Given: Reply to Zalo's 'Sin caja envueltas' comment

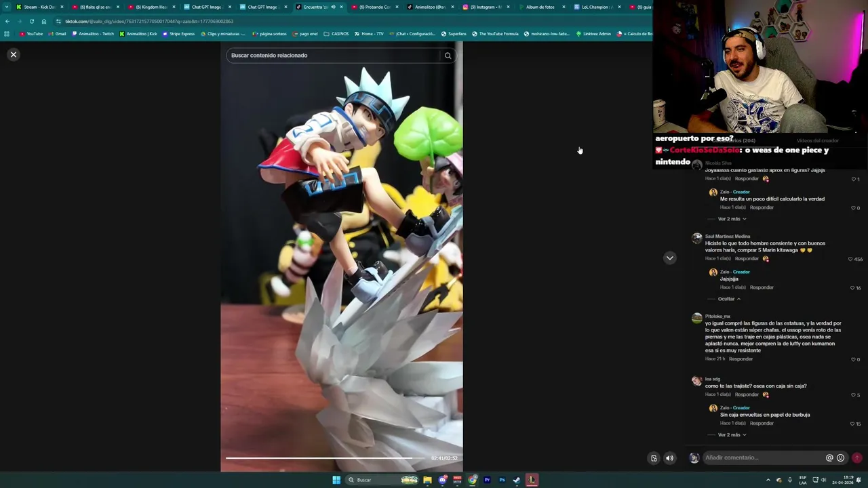Looking at the screenshot, I should pos(762,423).
